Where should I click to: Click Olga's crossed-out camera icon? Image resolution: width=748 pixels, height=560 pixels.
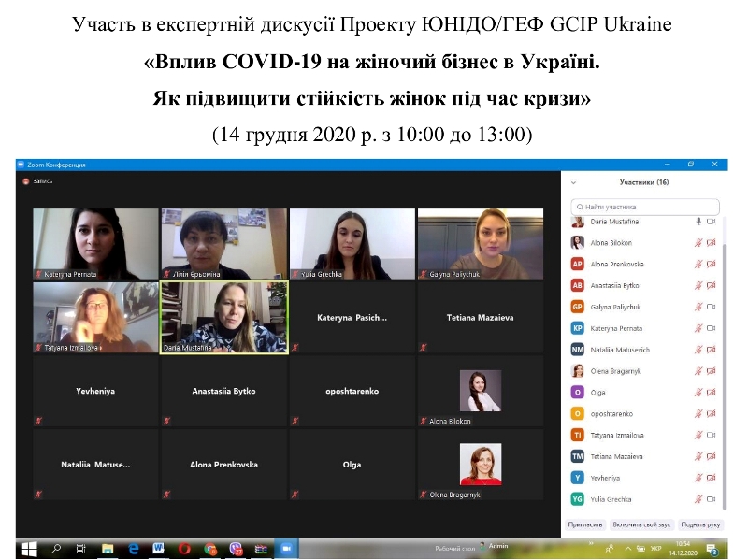click(x=711, y=392)
